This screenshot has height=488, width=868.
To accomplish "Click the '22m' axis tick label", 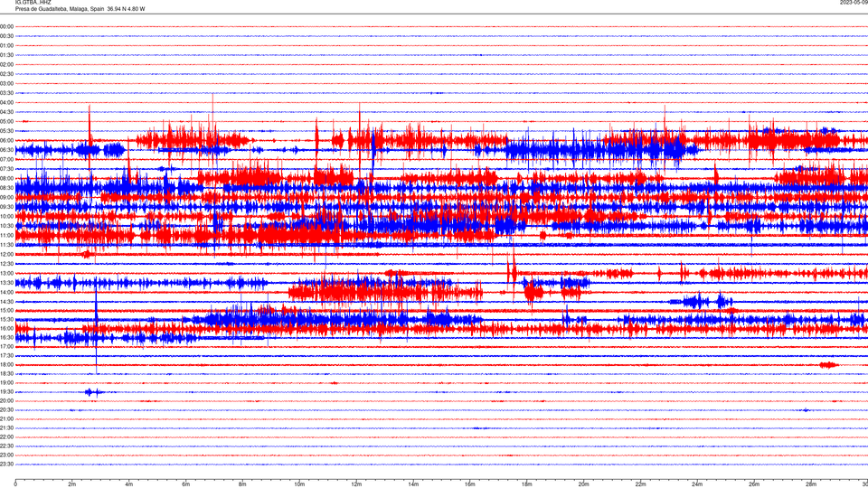I will click(x=640, y=484).
